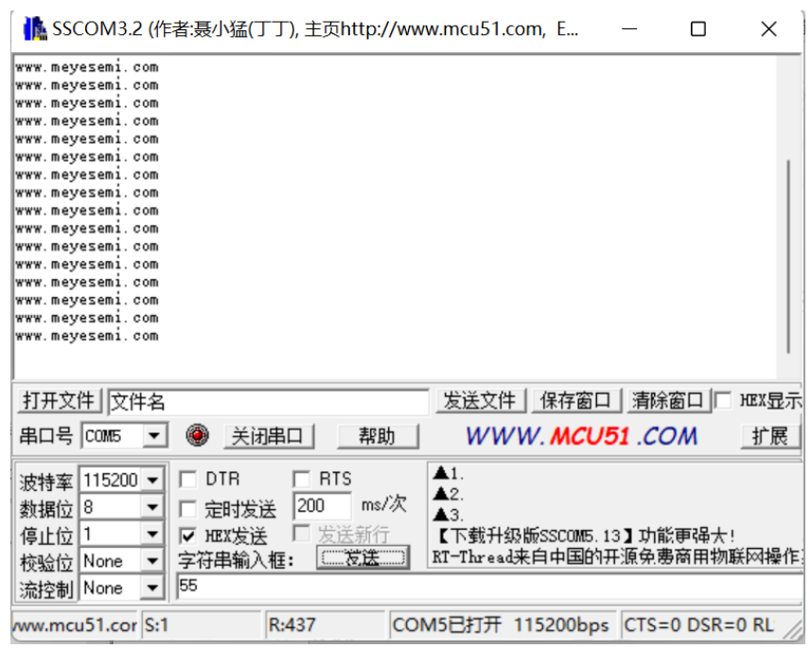Click the first www.meyesemi.com output line

point(87,67)
